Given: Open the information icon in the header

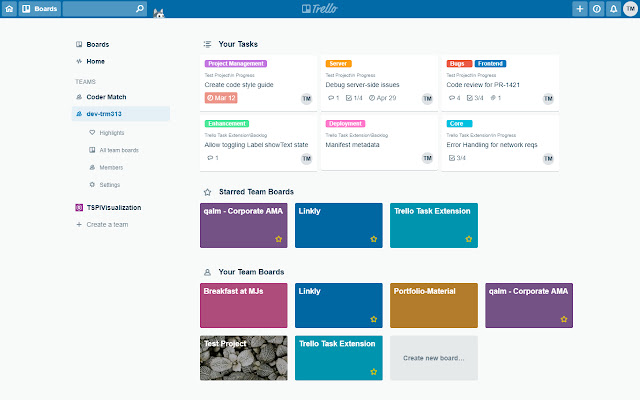Looking at the screenshot, I should (x=596, y=9).
